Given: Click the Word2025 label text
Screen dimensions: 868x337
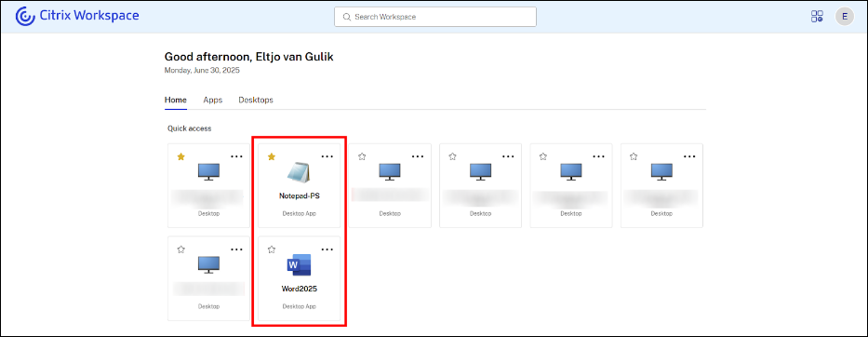Looking at the screenshot, I should tap(300, 289).
